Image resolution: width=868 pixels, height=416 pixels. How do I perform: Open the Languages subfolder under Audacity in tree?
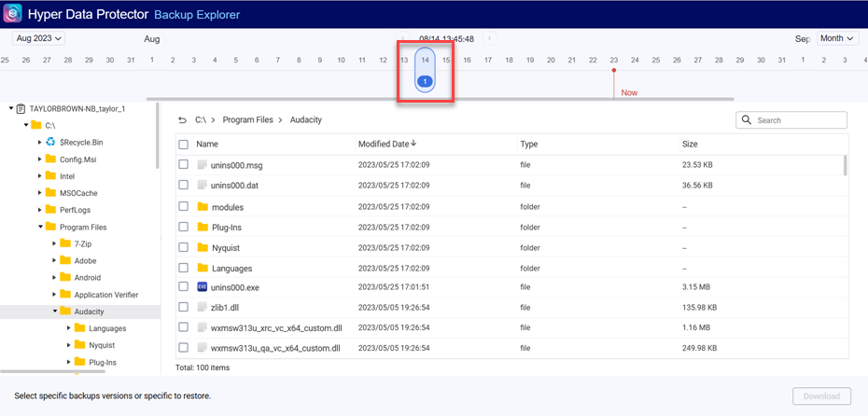(106, 328)
